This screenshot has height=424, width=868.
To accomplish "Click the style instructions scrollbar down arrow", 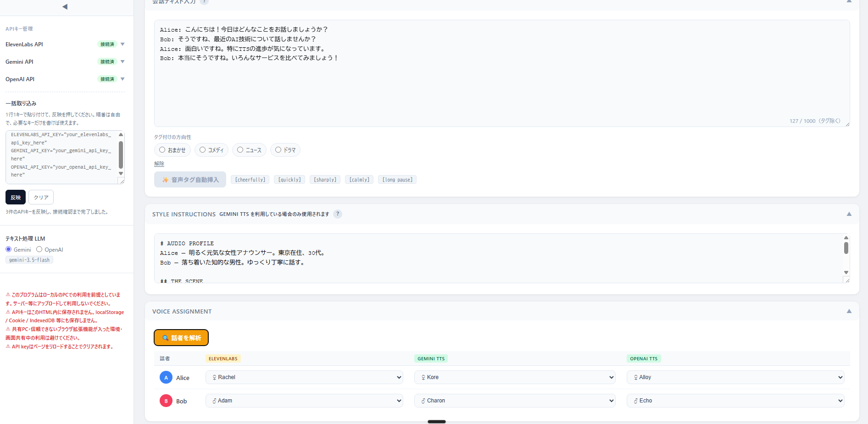I will pyautogui.click(x=846, y=273).
